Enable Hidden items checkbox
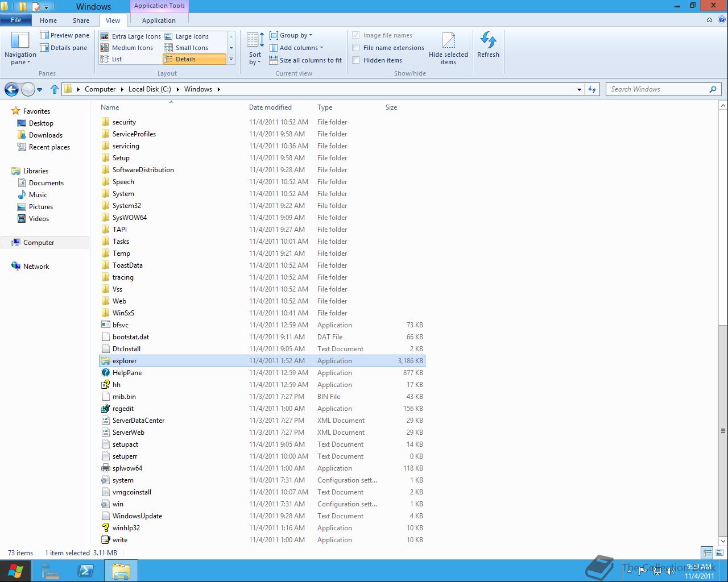 356,60
